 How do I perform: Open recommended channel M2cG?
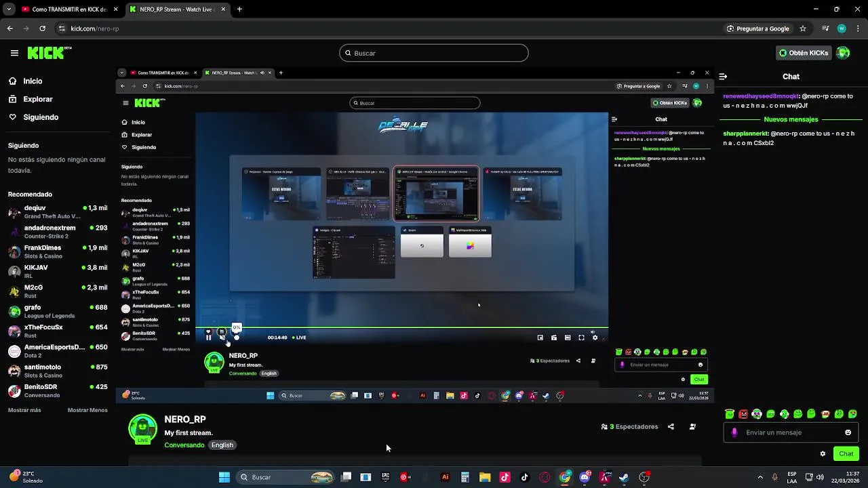(x=58, y=291)
